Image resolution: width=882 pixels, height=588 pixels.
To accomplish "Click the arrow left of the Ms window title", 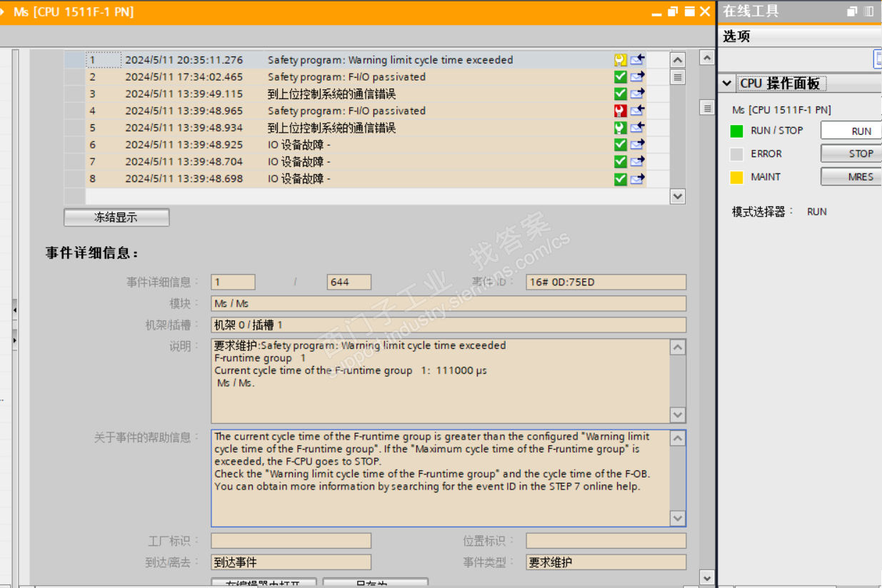I will pos(4,11).
